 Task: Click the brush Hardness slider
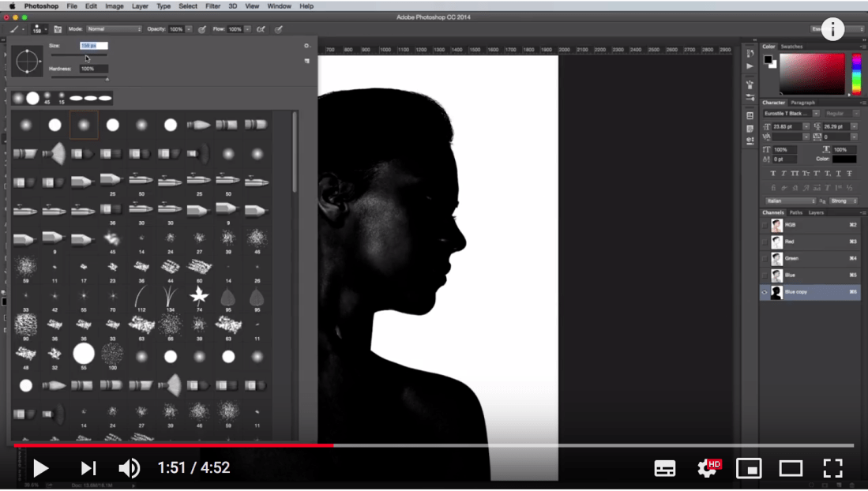tap(80, 77)
